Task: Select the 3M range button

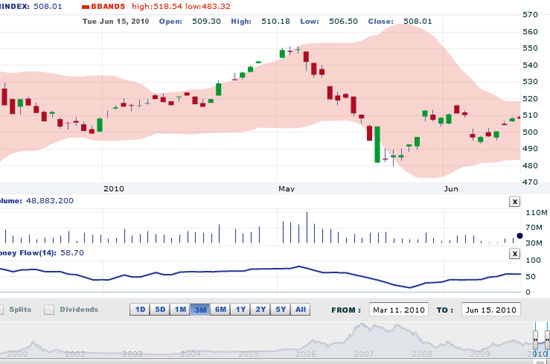Action: click(x=200, y=310)
